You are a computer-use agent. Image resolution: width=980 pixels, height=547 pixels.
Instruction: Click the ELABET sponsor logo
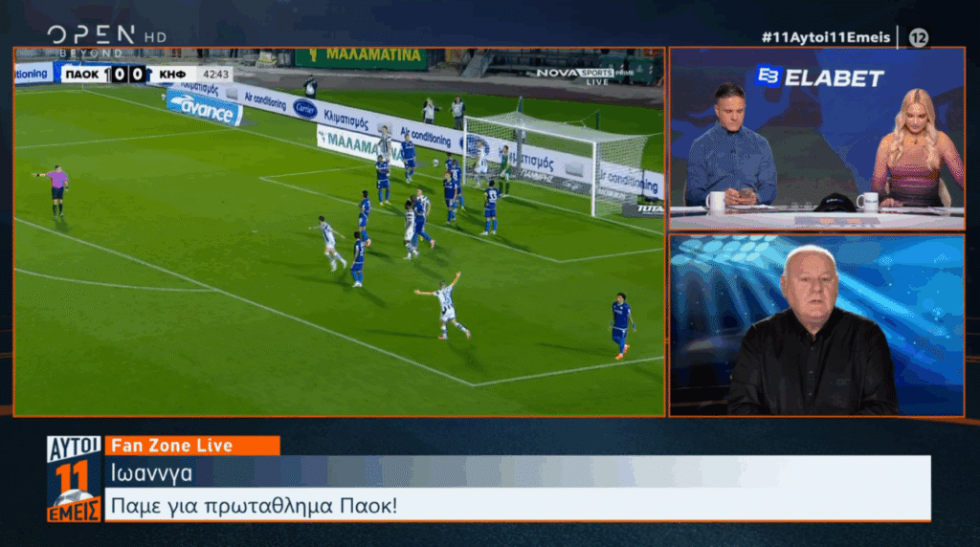819,77
